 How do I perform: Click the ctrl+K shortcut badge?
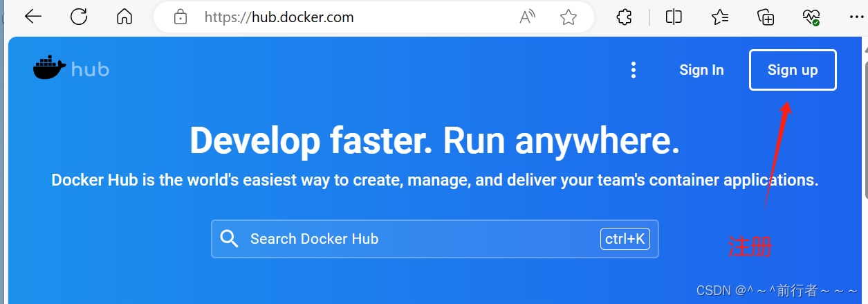tap(625, 239)
